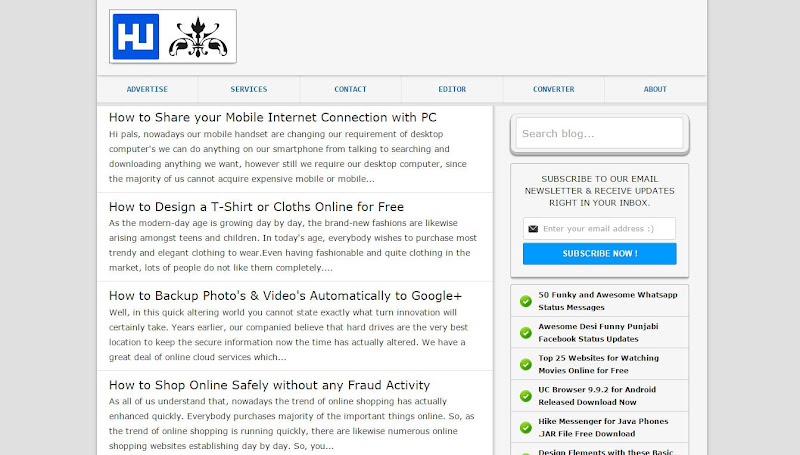800x455 pixels.
Task: Open the Editor menu item
Action: pos(452,89)
